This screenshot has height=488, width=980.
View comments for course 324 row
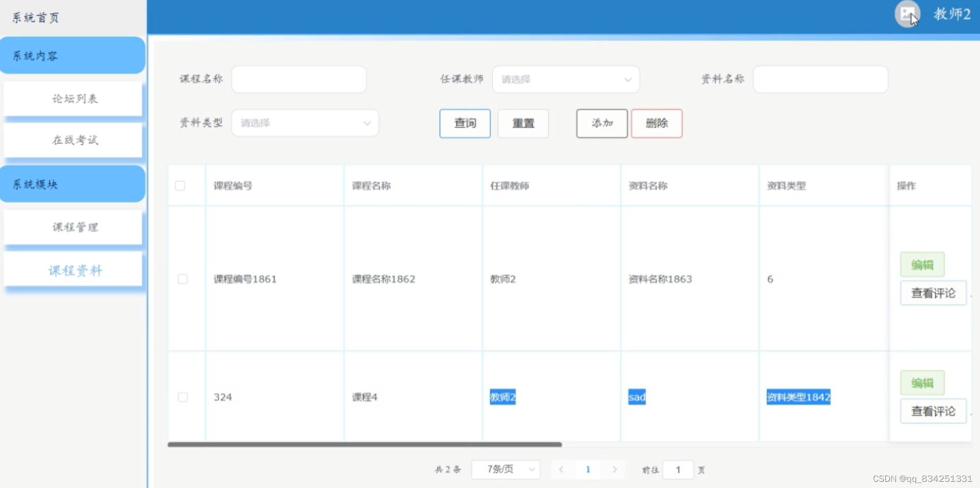tap(933, 411)
